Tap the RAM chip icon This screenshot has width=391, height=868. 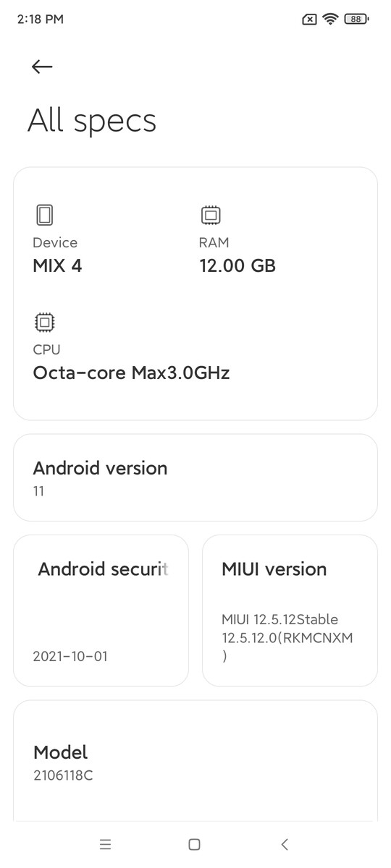(211, 215)
